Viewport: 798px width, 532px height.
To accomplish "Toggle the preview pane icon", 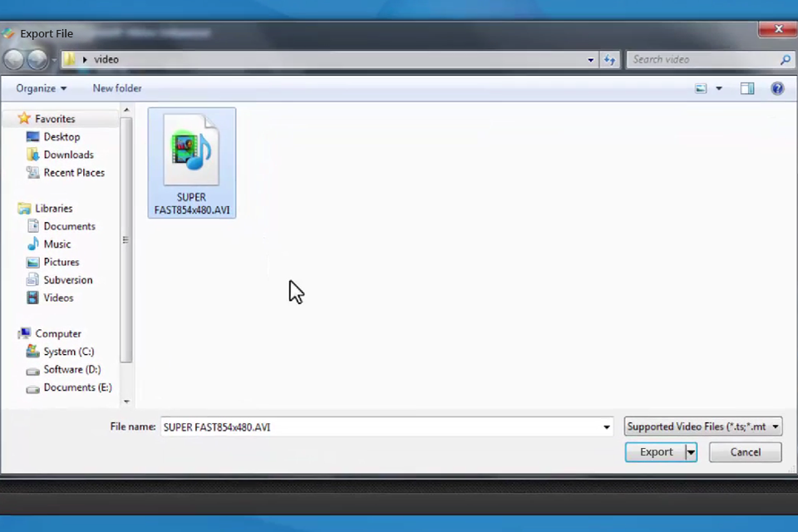I will point(747,89).
